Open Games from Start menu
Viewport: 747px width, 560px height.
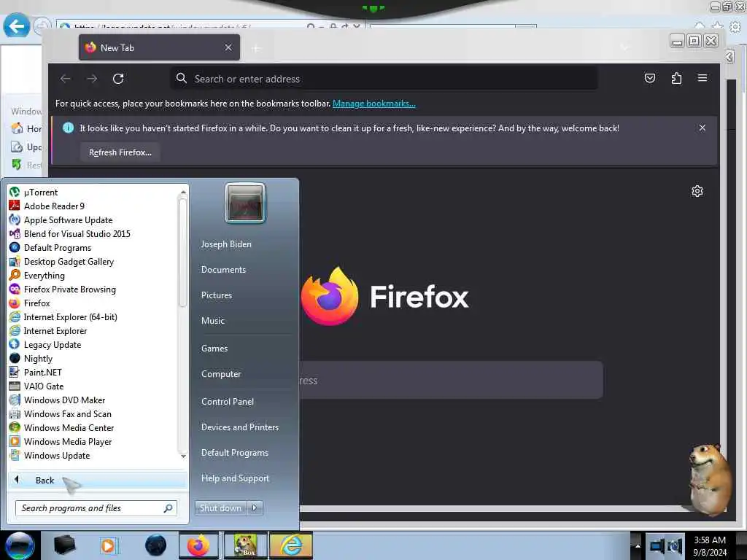pos(214,348)
